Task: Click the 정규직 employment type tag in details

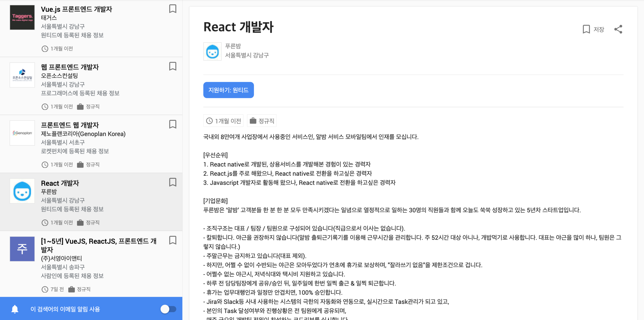Action: click(262, 121)
